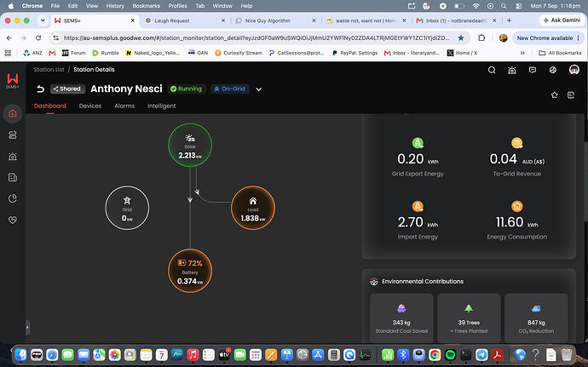The height and width of the screenshot is (367, 588).
Task: Switch to the Dashboard tab
Action: point(50,106)
